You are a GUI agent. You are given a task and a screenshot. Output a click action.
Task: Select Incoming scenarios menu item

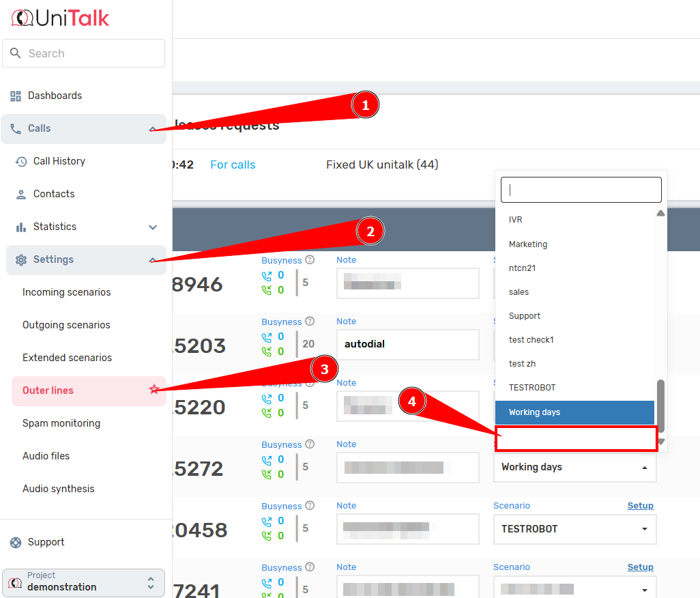click(x=66, y=292)
